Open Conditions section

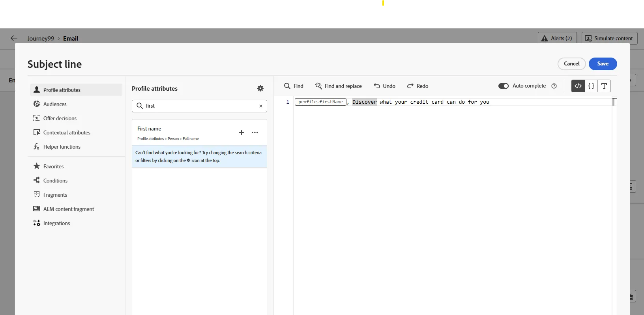point(76,181)
